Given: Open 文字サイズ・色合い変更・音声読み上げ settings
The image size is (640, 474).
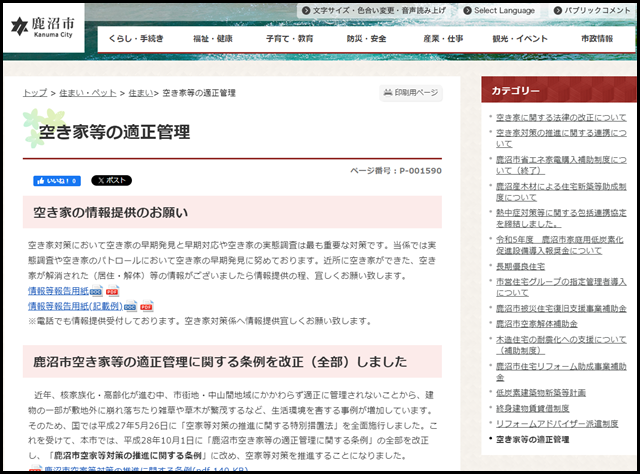Looking at the screenshot, I should point(374,11).
